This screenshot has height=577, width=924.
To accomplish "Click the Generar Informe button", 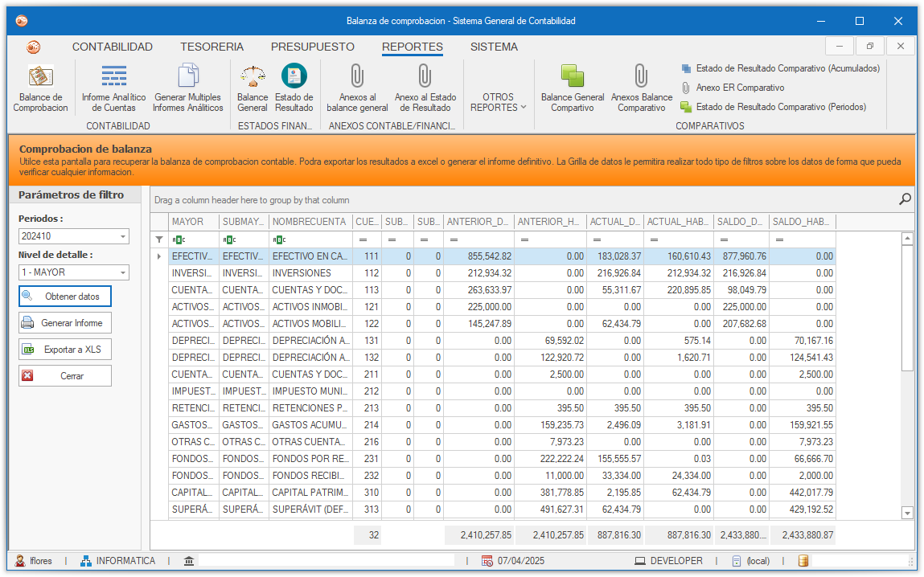I will [65, 322].
